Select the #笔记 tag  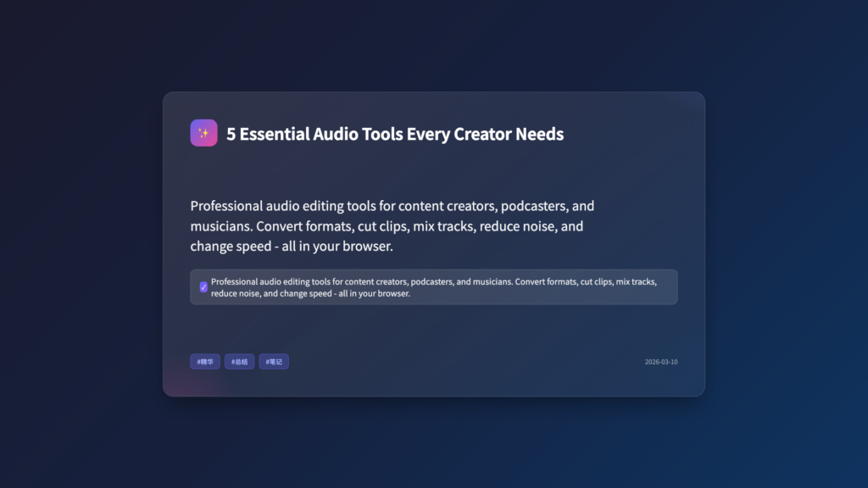point(274,362)
